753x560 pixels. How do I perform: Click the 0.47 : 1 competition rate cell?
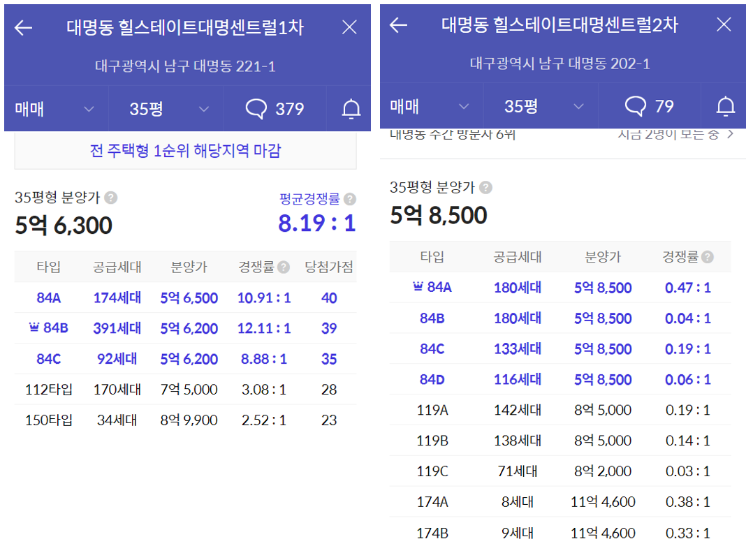click(x=687, y=288)
